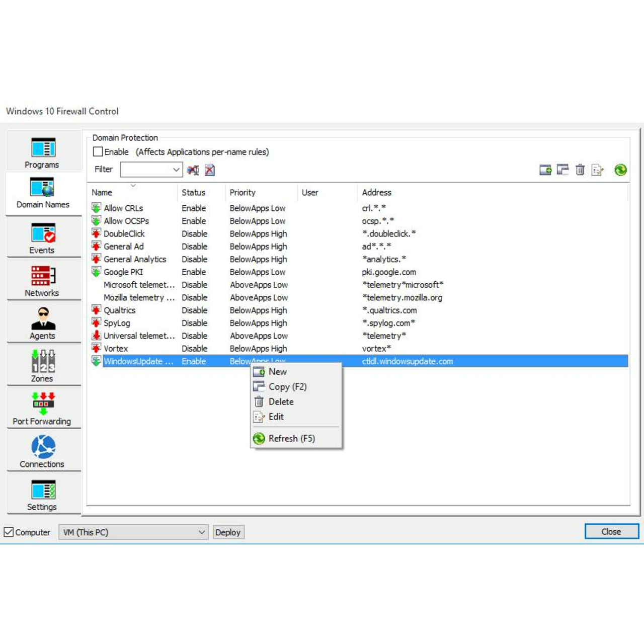Open the Zones panel from the sidebar
The width and height of the screenshot is (644, 644).
[x=42, y=366]
